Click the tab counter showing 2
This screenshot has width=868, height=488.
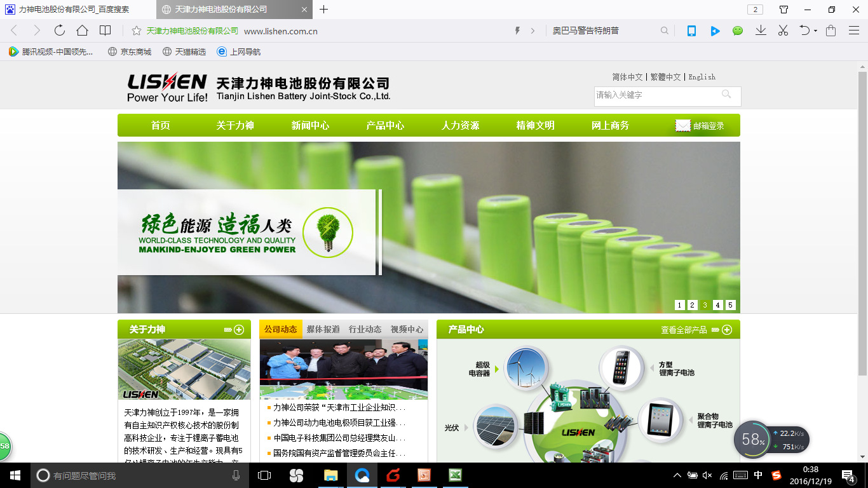click(x=755, y=10)
